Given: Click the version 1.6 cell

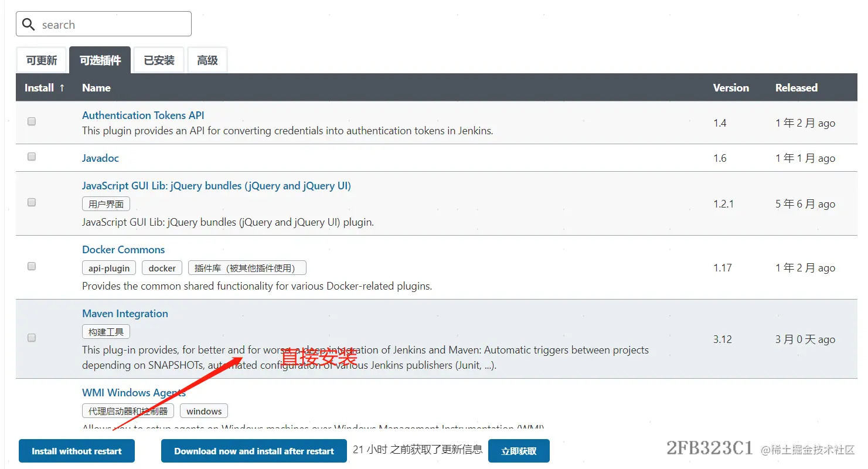Looking at the screenshot, I should [720, 158].
